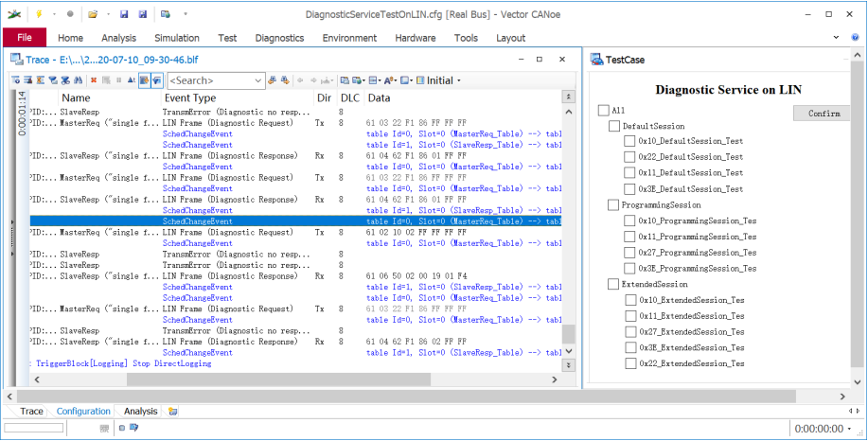Open the Customize Quick Access Toolbar arrow

pyautogui.click(x=186, y=14)
